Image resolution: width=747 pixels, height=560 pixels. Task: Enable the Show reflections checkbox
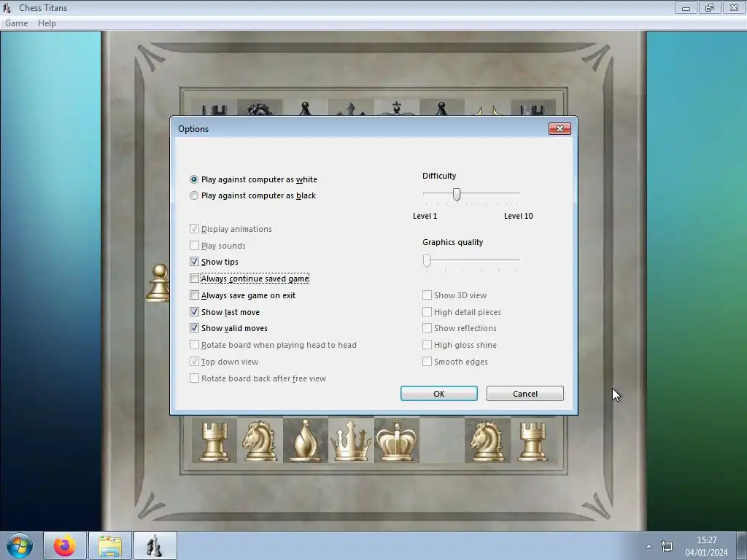click(x=427, y=328)
